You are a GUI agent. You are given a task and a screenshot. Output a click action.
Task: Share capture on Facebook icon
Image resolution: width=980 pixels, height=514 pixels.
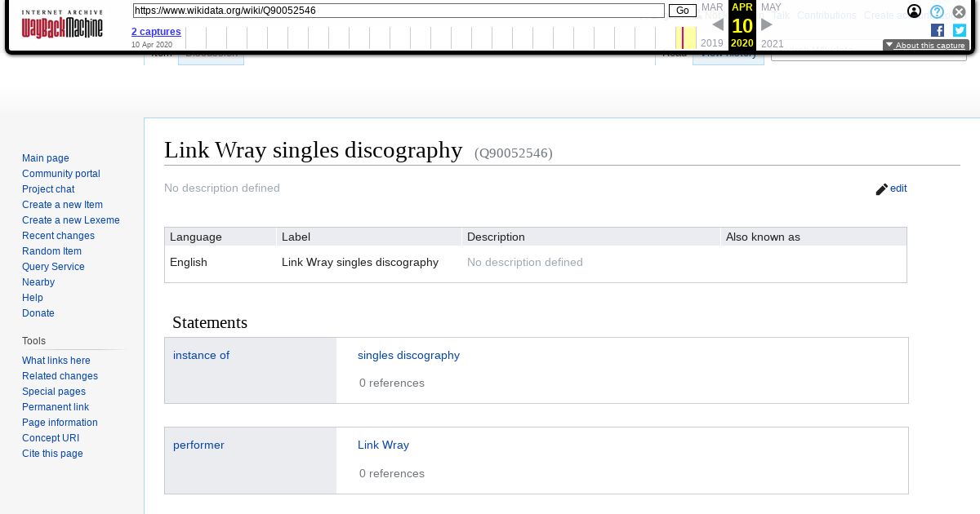tap(938, 30)
